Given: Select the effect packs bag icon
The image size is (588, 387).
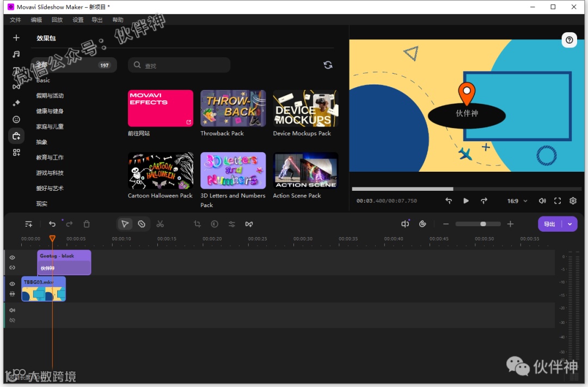Looking at the screenshot, I should [x=16, y=136].
